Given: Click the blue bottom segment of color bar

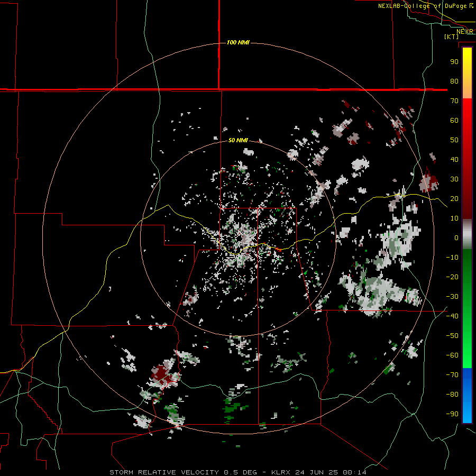Looking at the screenshot, I should tap(467, 395).
